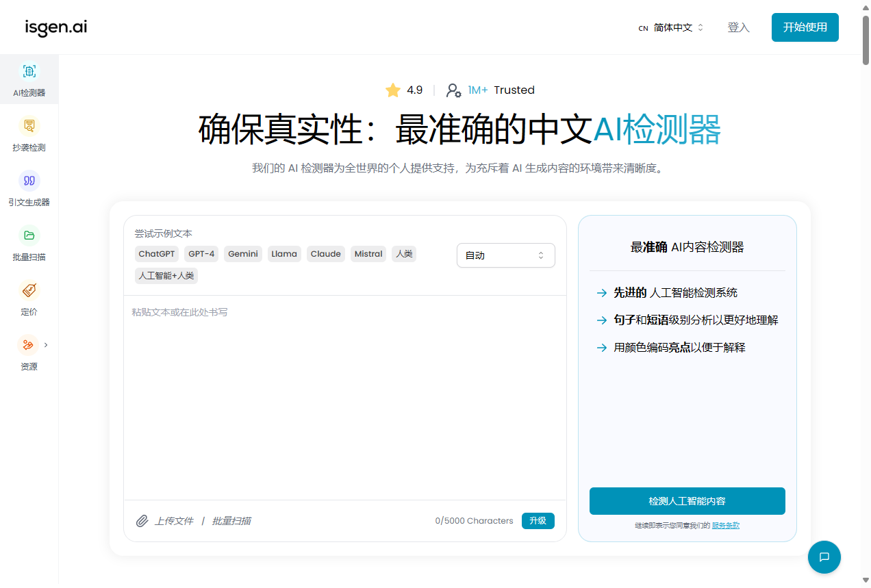Click the isgen.ai logo

click(56, 27)
